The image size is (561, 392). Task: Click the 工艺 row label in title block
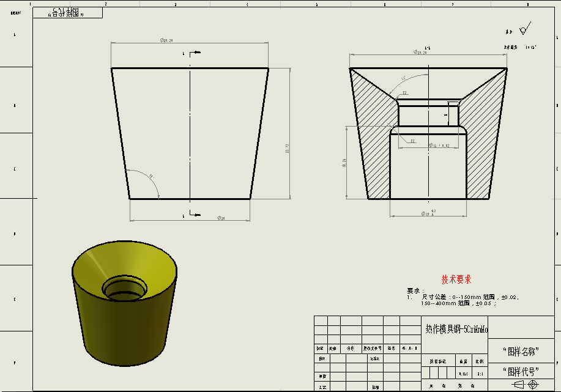click(322, 387)
